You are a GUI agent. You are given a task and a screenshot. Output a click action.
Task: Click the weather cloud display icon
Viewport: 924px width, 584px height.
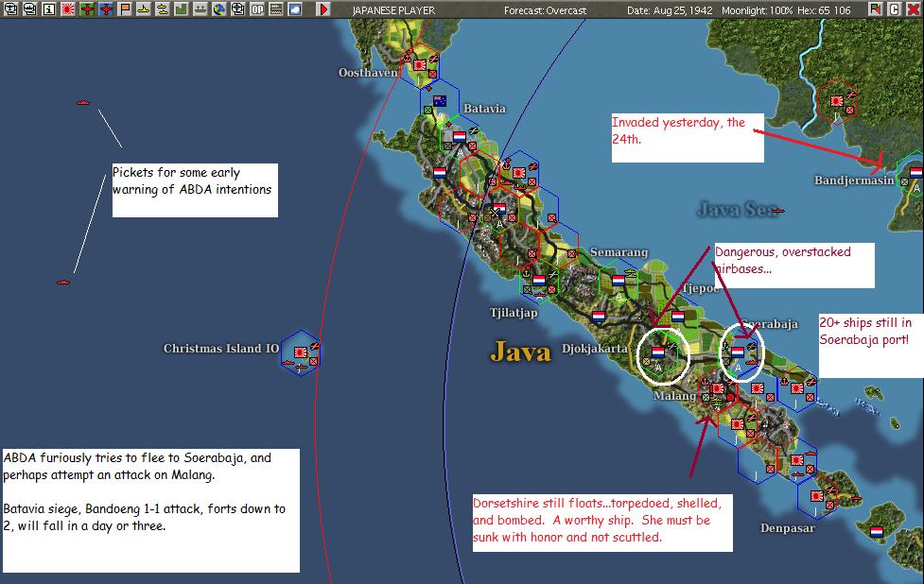(295, 9)
